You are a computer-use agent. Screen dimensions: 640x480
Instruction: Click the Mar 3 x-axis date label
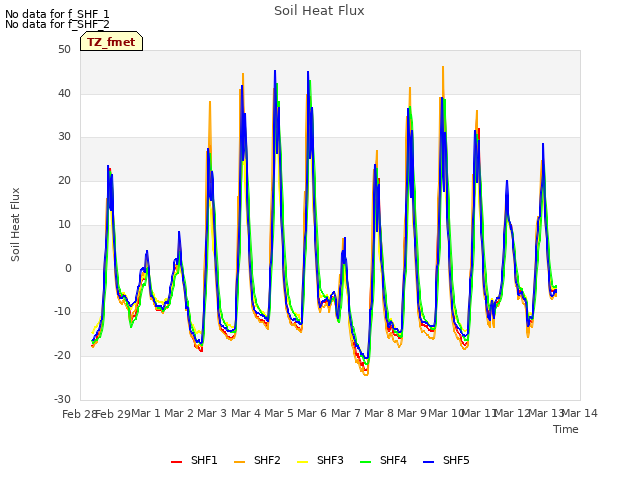click(212, 413)
